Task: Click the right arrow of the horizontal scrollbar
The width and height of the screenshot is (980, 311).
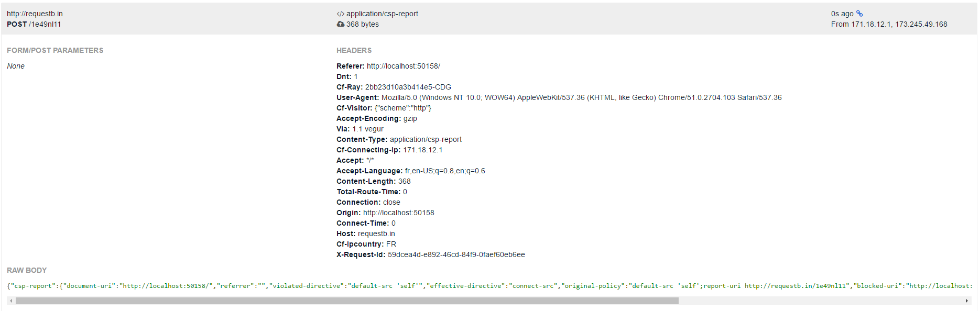Action: [967, 301]
